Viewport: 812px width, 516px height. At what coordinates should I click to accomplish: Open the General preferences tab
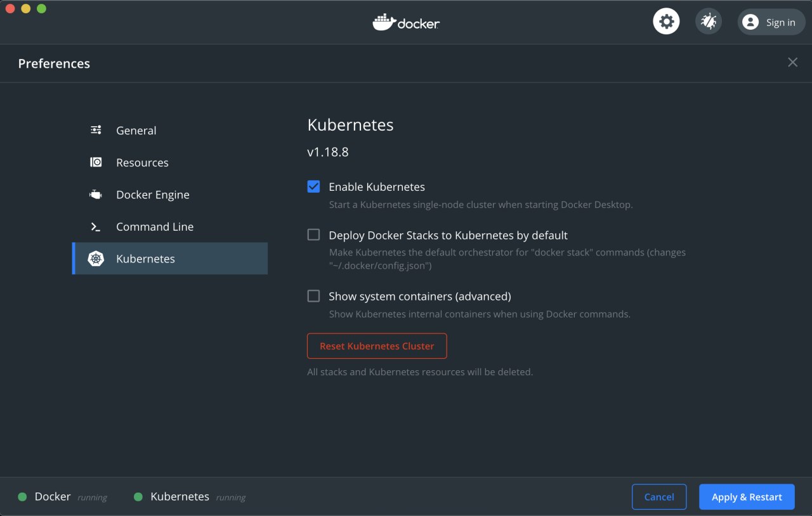(x=170, y=130)
